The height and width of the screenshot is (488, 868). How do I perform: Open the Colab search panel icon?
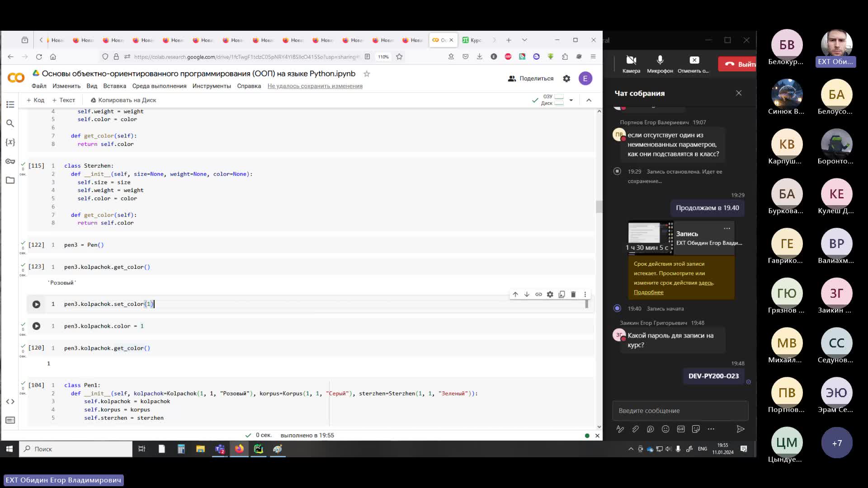click(x=10, y=123)
